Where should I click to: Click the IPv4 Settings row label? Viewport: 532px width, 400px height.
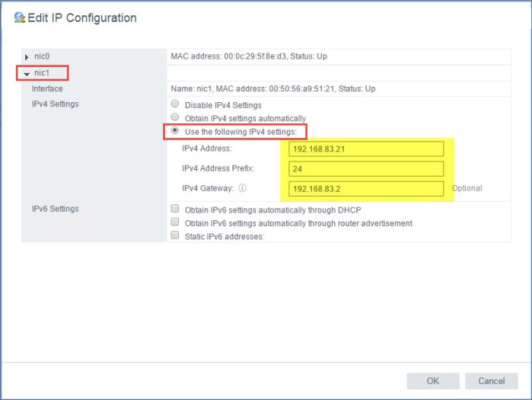tap(56, 104)
